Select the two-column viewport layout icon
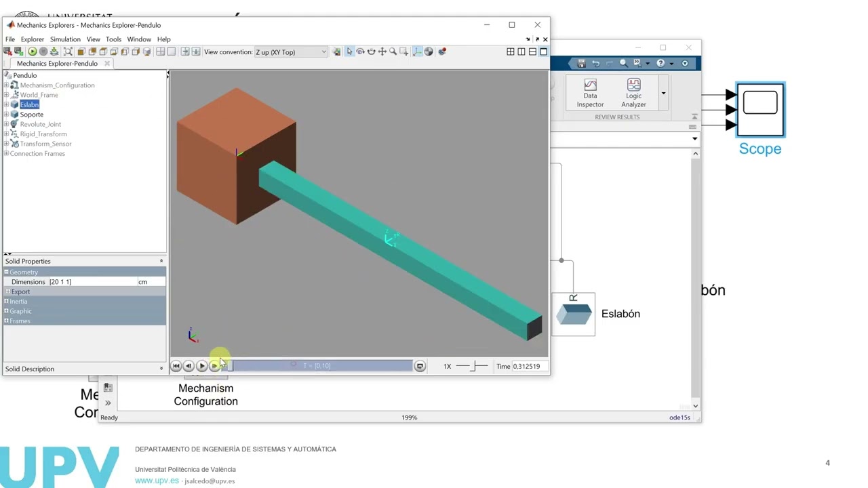The image size is (868, 488). 521,52
